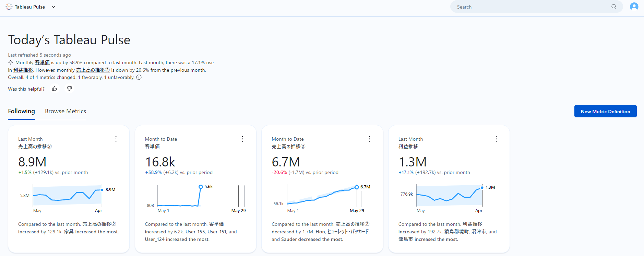Open more options on 8.9M Last Month card
Image resolution: width=644 pixels, height=256 pixels.
pos(116,139)
